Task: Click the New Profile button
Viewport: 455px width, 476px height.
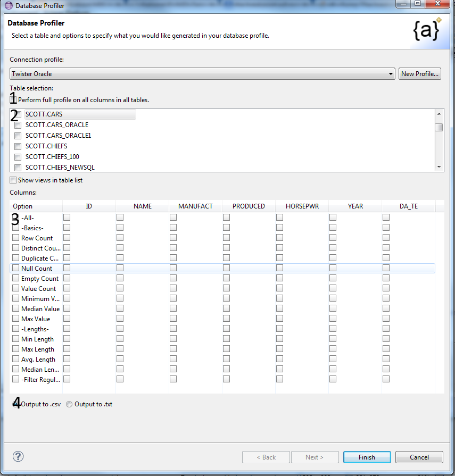Action: point(419,73)
